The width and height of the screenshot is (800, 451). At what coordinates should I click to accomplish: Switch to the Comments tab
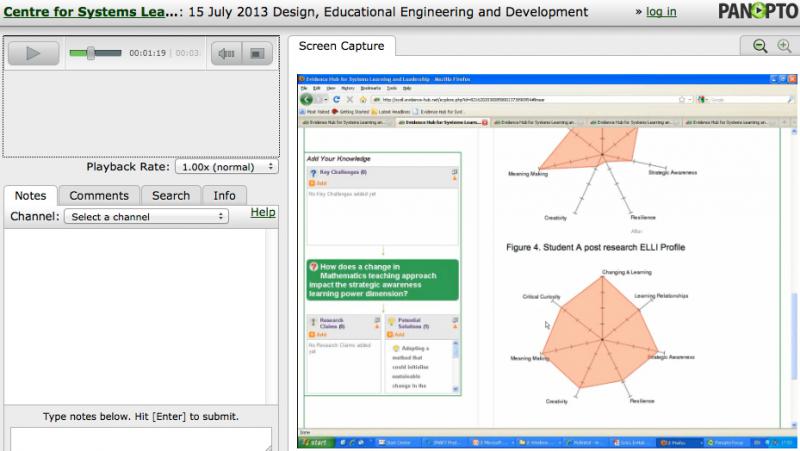[x=98, y=196]
